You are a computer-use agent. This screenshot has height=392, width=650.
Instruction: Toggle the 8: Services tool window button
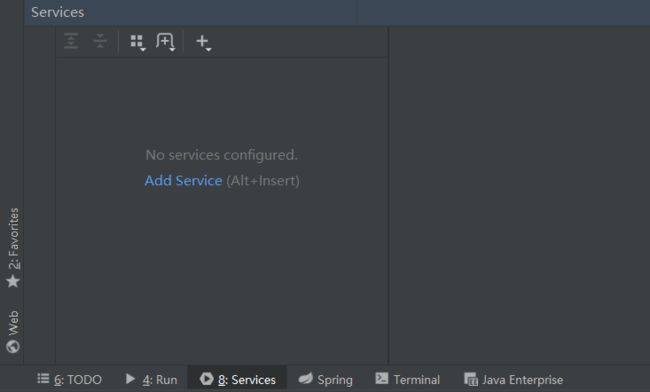(237, 379)
